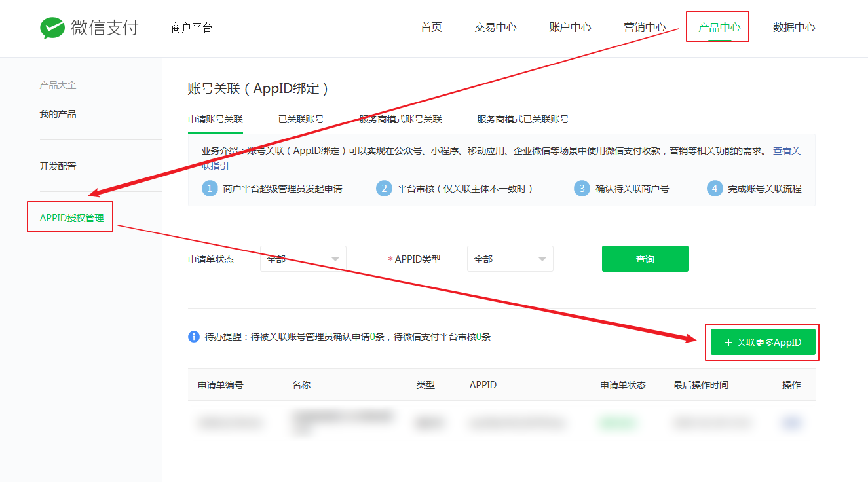Go to 首页 in top navigation
Screen dimensions: 868x482
[431, 28]
